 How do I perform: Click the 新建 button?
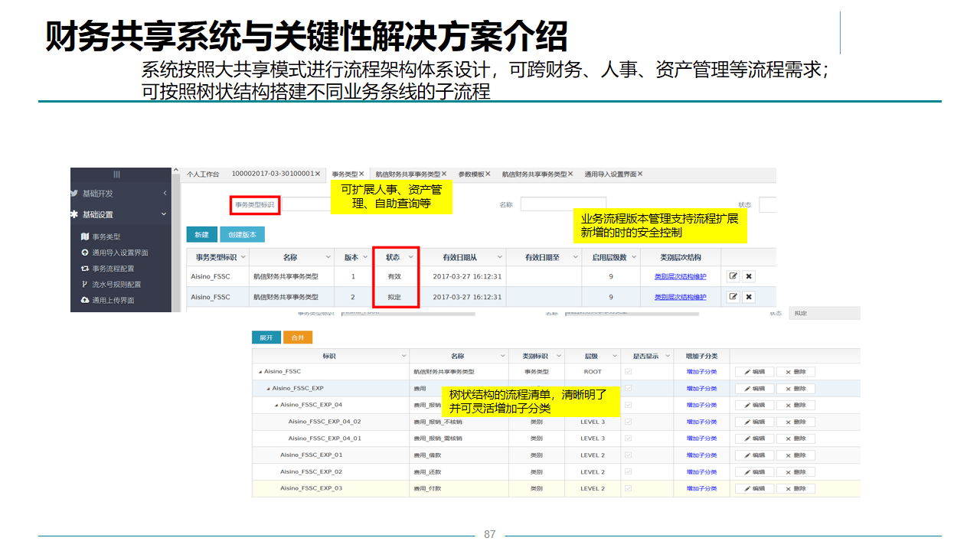pyautogui.click(x=201, y=235)
